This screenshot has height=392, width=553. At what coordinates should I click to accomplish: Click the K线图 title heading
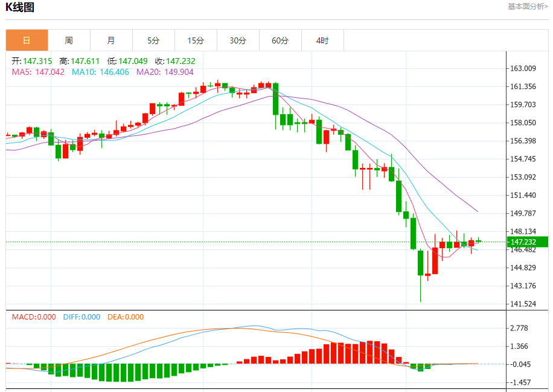[20, 7]
